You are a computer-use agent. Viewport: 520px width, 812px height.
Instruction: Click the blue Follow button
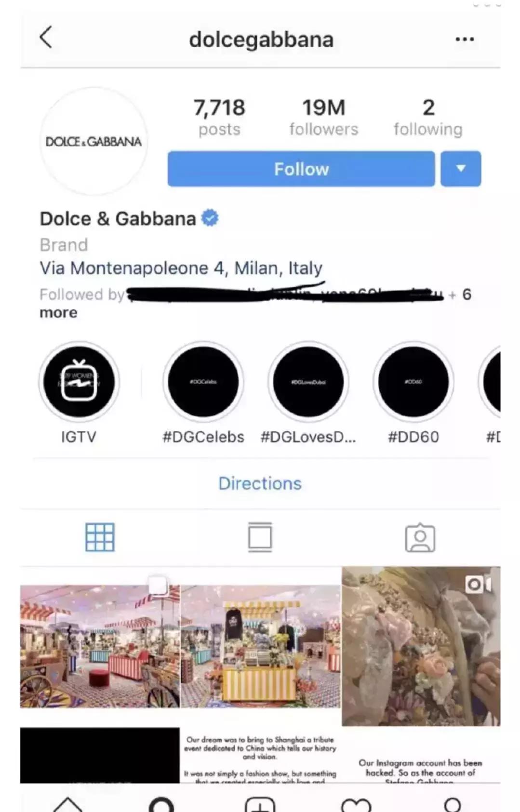301,169
